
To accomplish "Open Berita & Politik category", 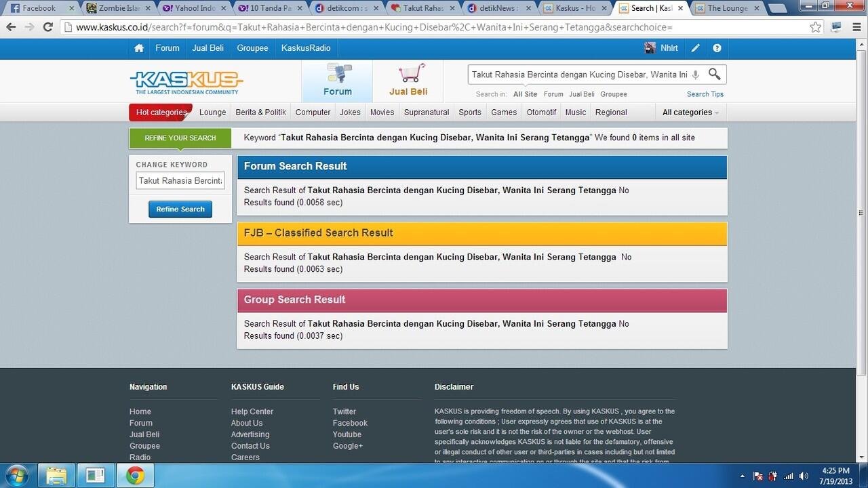I will tap(261, 113).
